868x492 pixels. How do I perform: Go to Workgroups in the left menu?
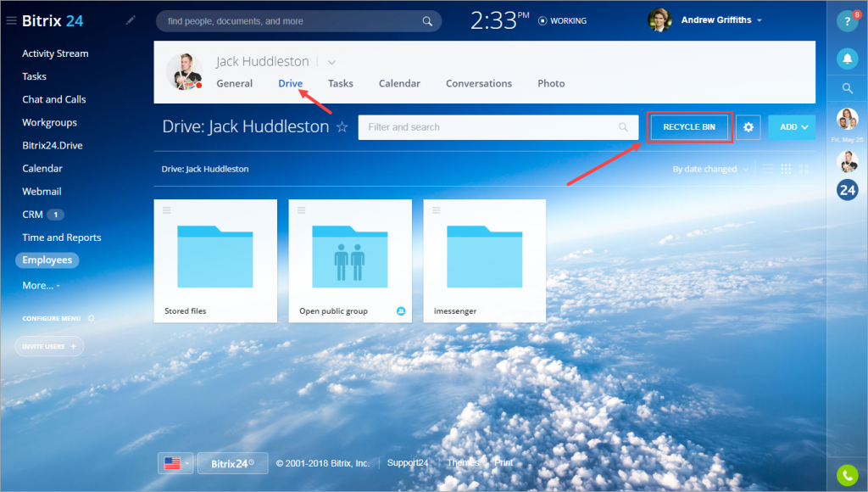click(x=50, y=122)
